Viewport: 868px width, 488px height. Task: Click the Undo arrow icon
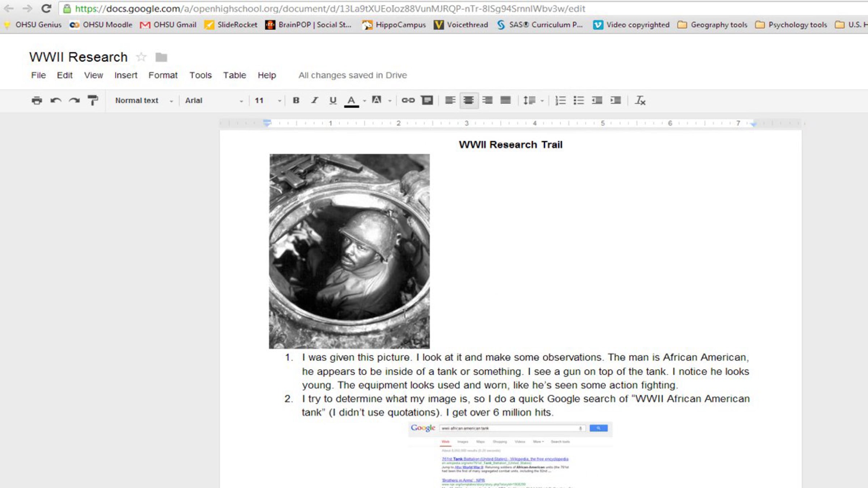tap(55, 100)
